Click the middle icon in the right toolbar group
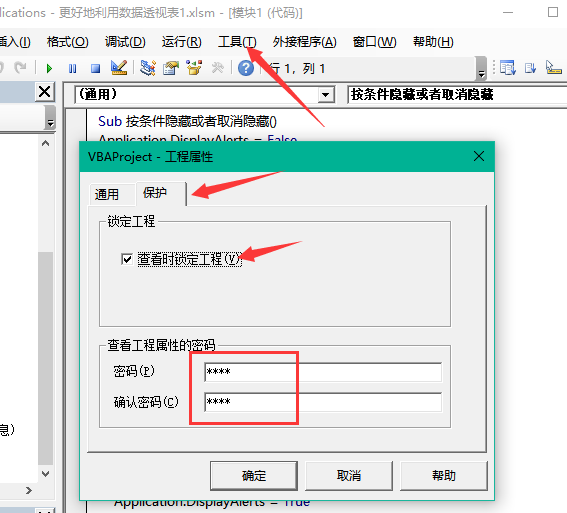This screenshot has height=513, width=567. (530, 68)
